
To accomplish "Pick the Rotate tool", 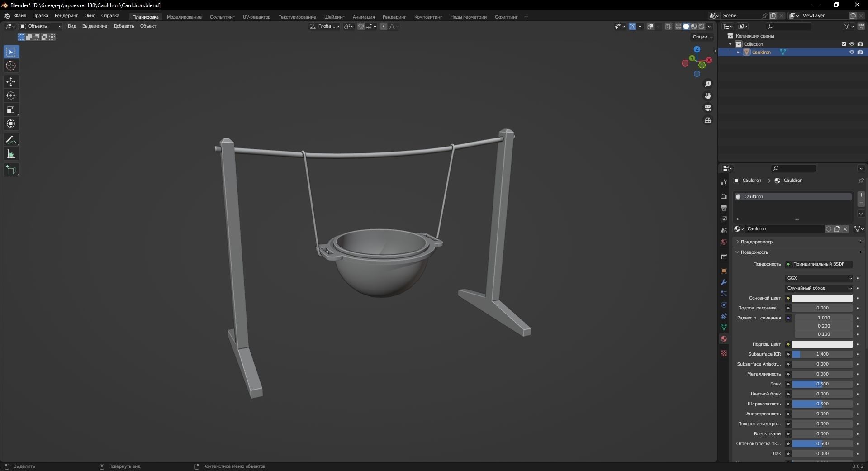I will tap(11, 96).
